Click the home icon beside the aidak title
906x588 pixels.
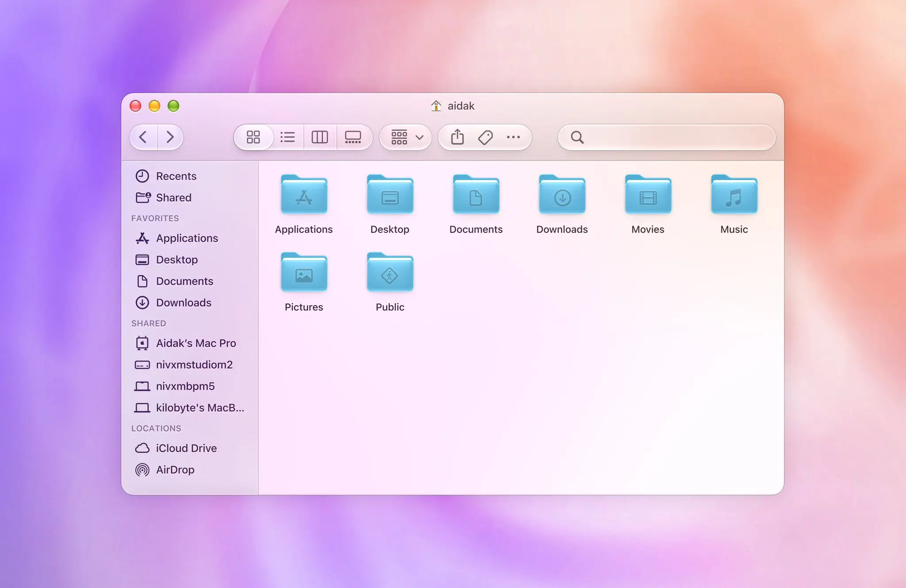click(x=436, y=106)
